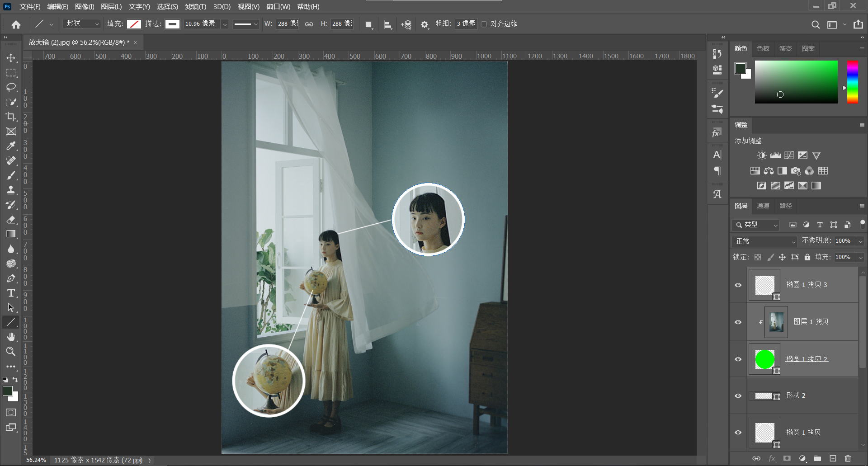Screen dimensions: 868x466
Task: Click the foreground color in toolbar
Action: (8, 391)
